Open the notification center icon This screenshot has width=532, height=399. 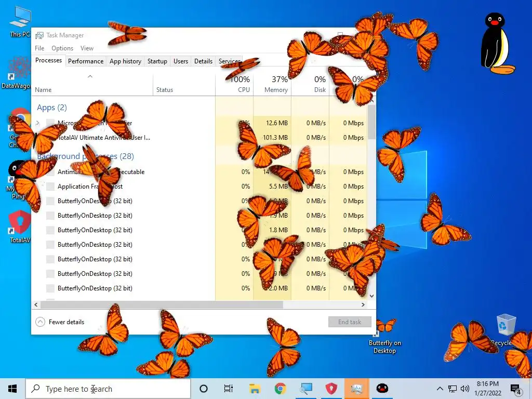click(515, 389)
